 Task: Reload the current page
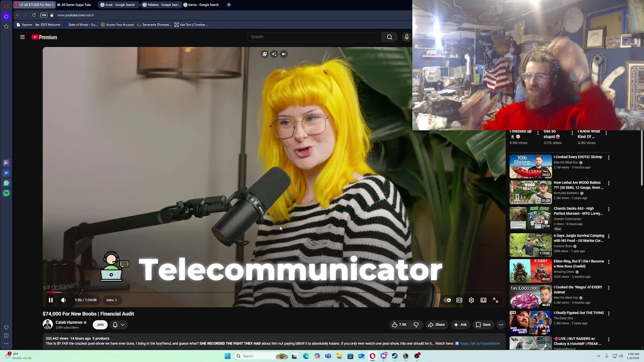34,15
